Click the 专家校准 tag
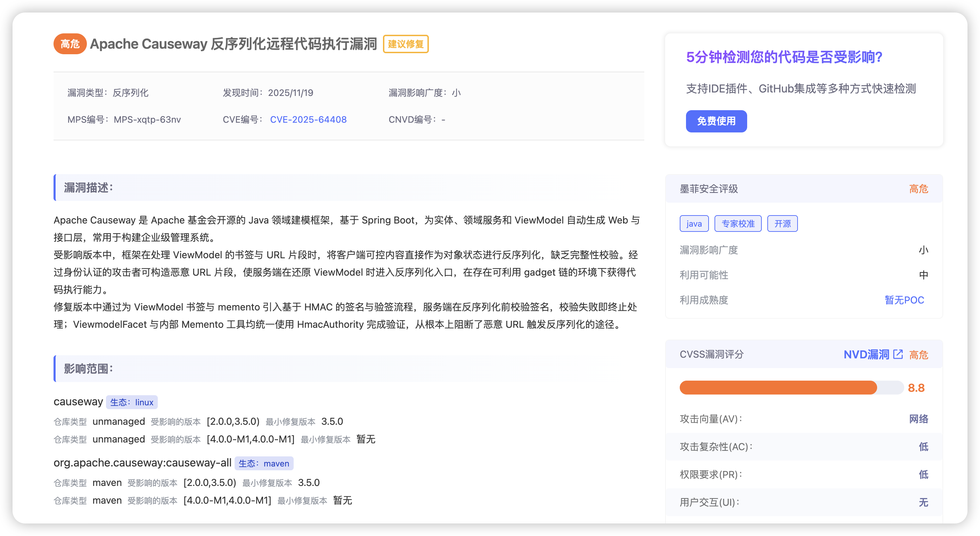 (x=738, y=224)
